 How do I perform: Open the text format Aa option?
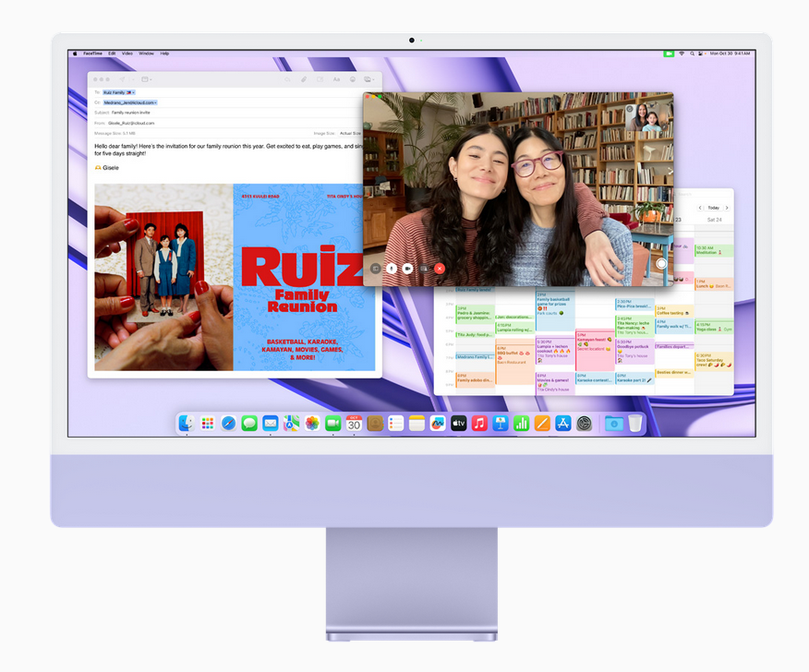click(337, 79)
